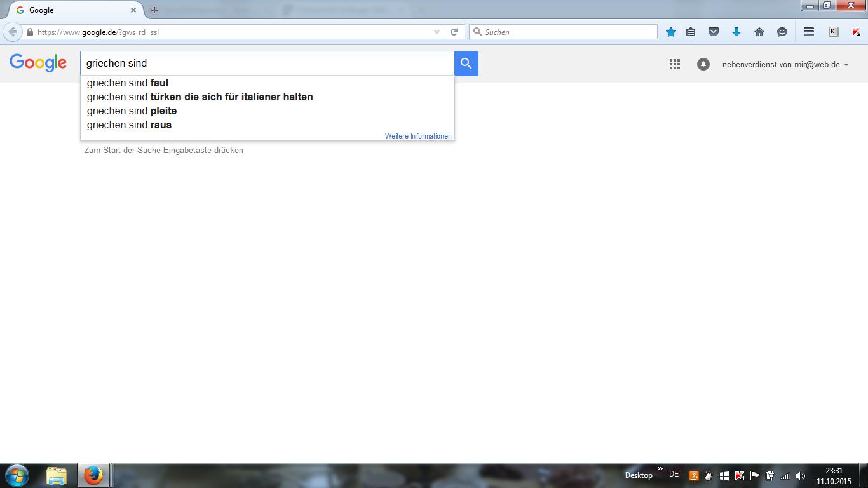
Task: Click the blue Google search magnifier button
Action: pyautogui.click(x=466, y=64)
